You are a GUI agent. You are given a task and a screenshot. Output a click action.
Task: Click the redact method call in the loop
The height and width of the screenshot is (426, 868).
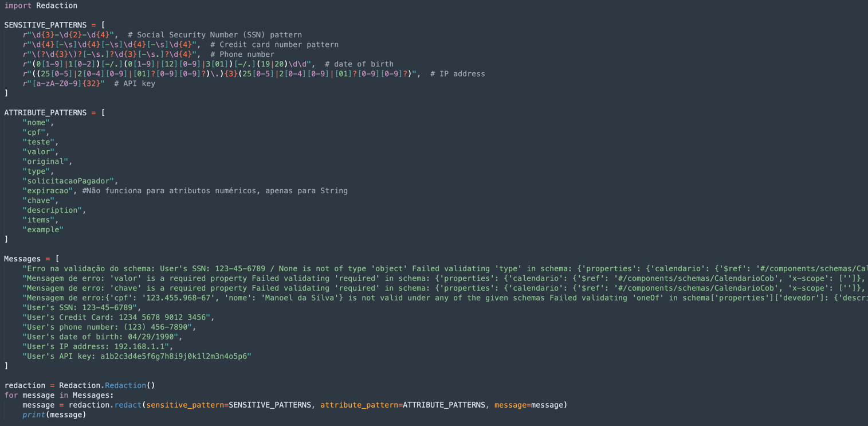[128, 405]
